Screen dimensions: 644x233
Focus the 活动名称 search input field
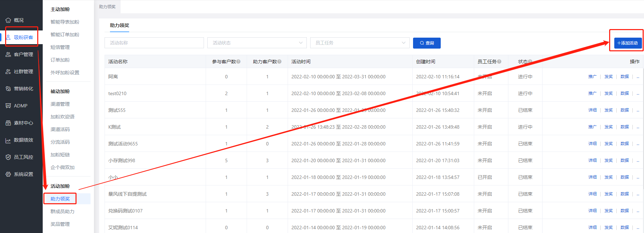point(154,43)
